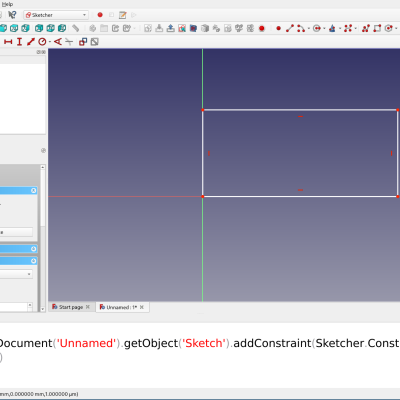Select the polyline tool

pos(366,28)
